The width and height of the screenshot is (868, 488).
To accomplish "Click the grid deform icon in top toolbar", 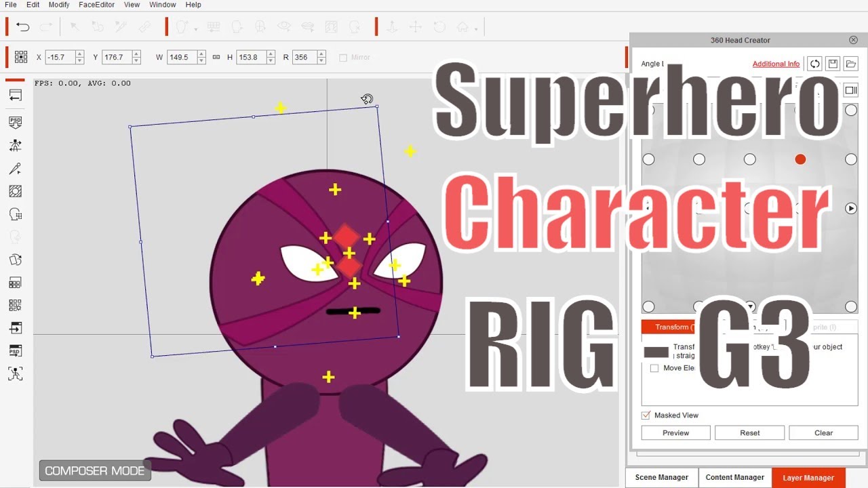I will (214, 27).
